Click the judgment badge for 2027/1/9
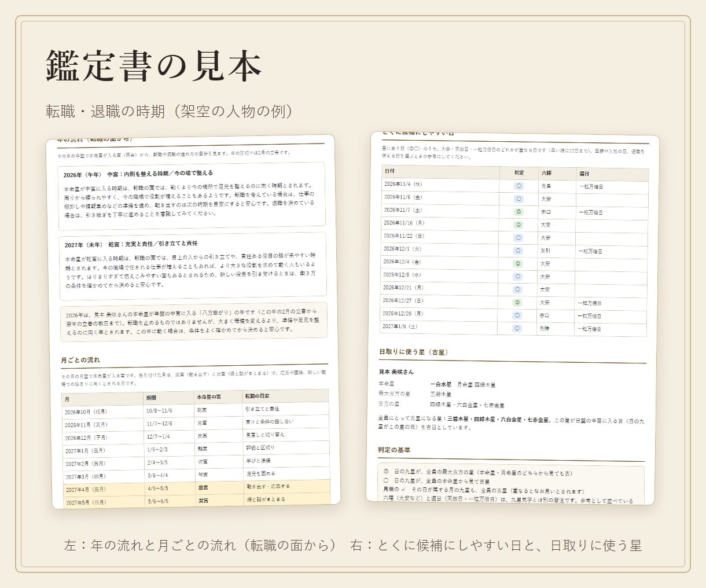706x588 pixels. [517, 328]
